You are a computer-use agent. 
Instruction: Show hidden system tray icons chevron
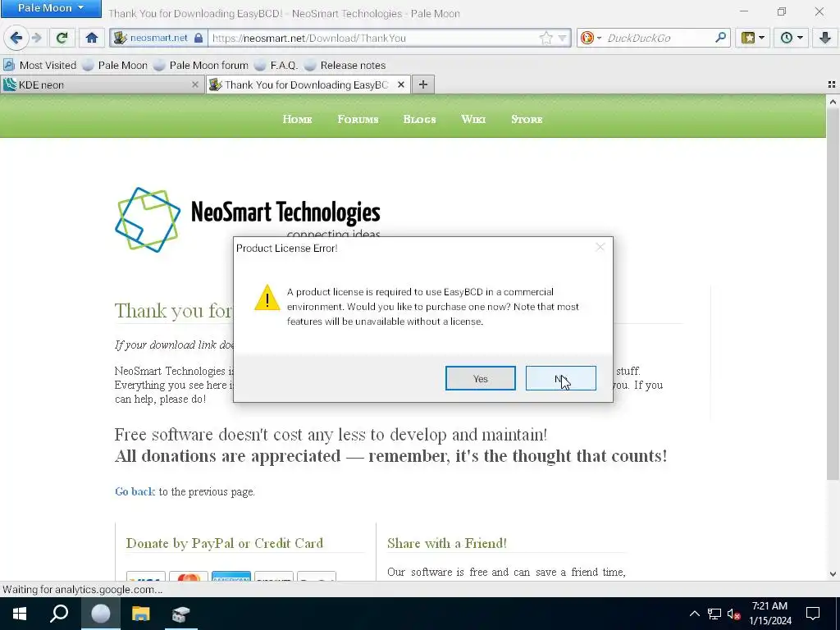click(x=694, y=614)
